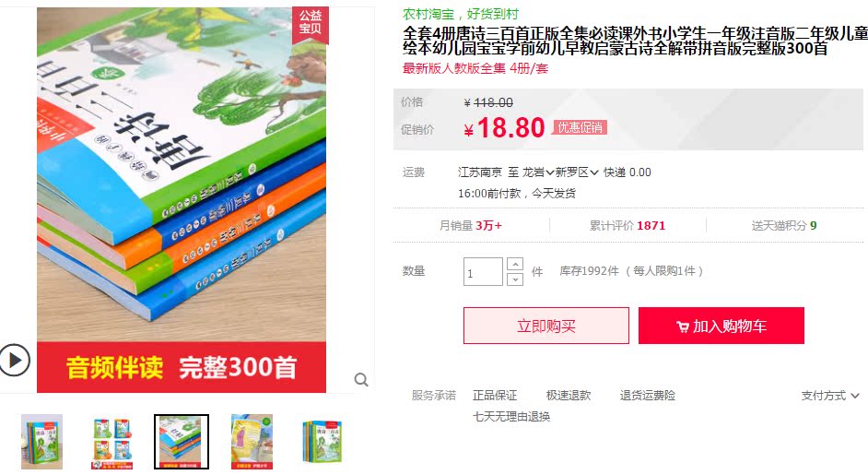Select the second thumbnail with four books
Screen dimensions: 868x475
111,442
